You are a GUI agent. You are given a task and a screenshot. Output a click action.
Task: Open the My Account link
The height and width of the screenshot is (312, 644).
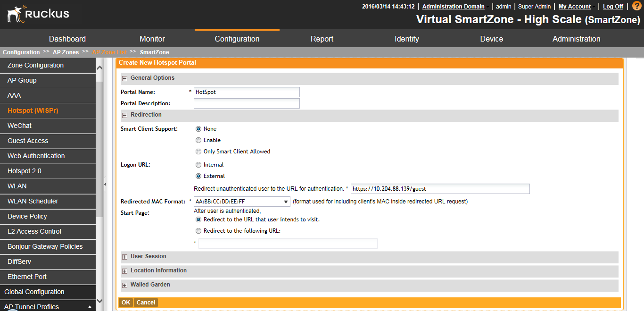575,7
